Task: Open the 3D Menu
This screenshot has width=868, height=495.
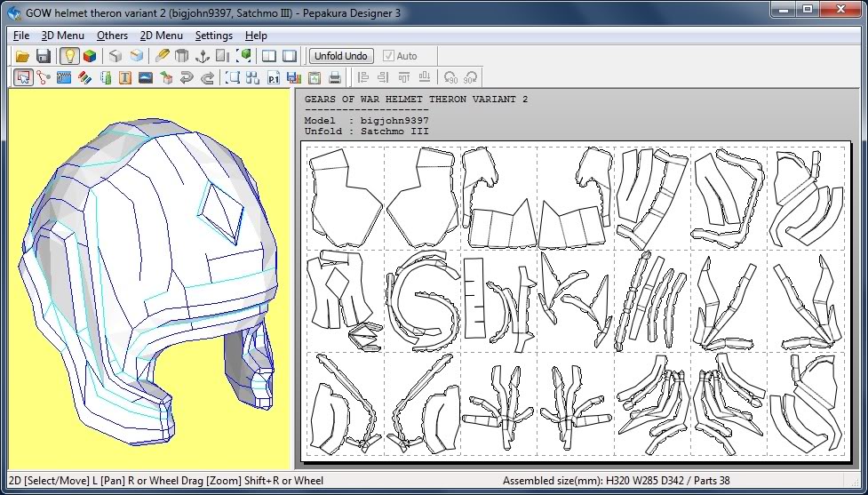Action: click(62, 36)
